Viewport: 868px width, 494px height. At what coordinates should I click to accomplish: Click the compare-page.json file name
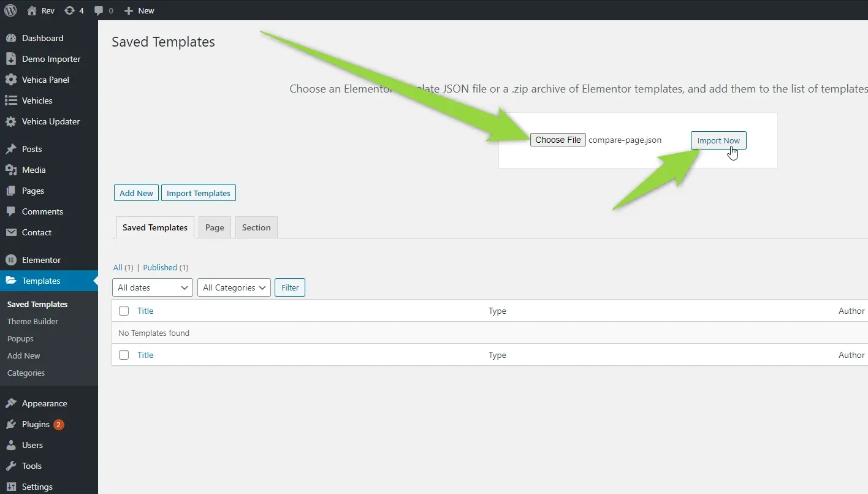click(x=625, y=140)
